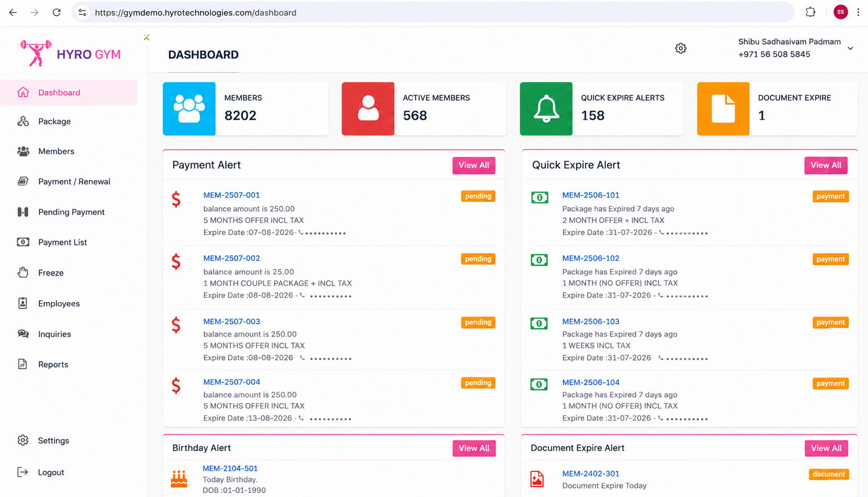The width and height of the screenshot is (868, 497).
Task: Click the Inquiries chat icon
Action: (x=23, y=334)
